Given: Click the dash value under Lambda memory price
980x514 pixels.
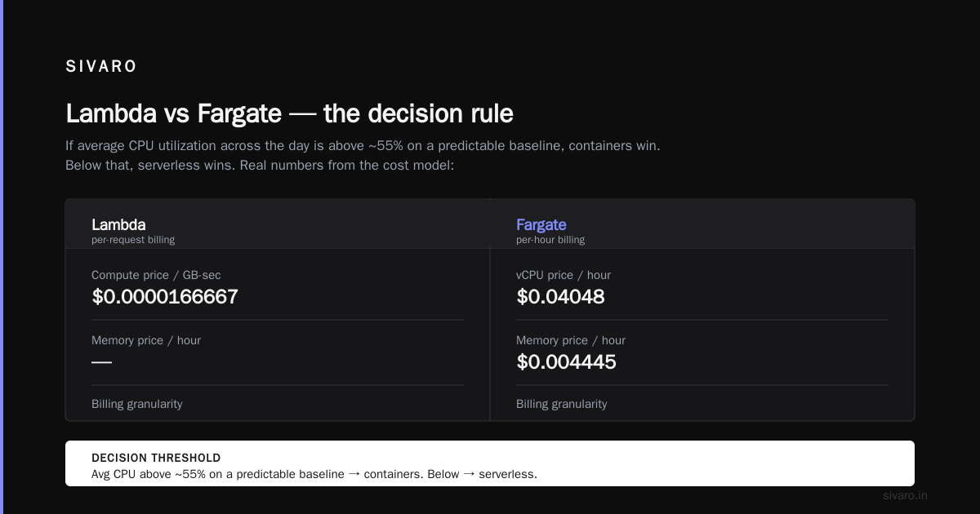Looking at the screenshot, I should click(101, 361).
